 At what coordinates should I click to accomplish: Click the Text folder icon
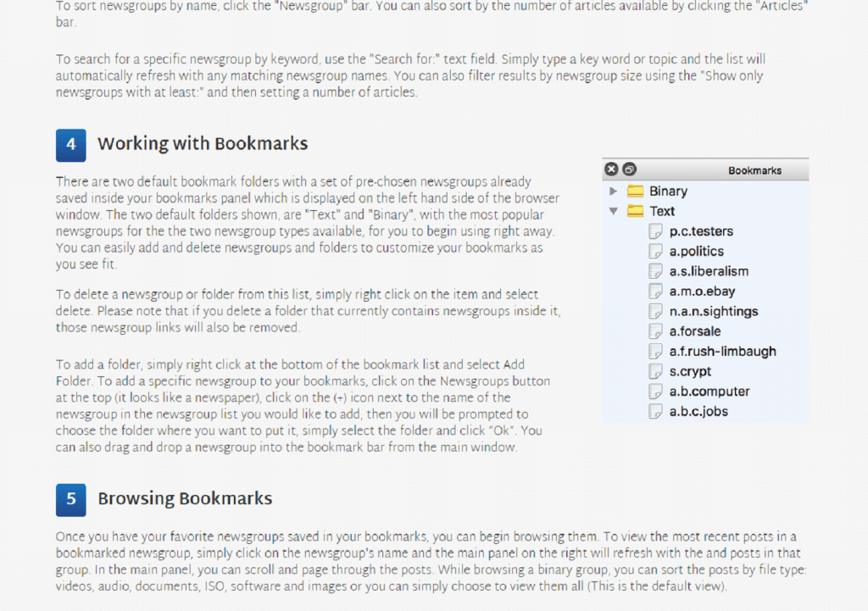pyautogui.click(x=635, y=211)
